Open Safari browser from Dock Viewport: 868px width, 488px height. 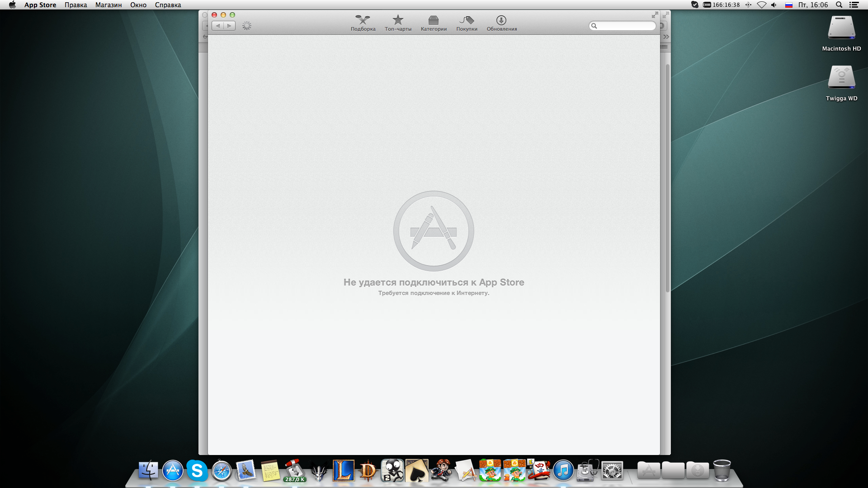coord(221,471)
